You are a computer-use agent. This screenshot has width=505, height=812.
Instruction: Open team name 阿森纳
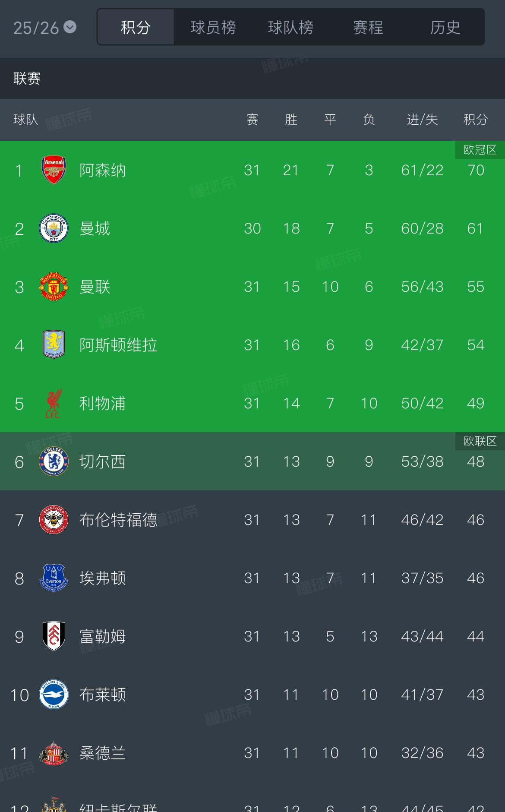click(x=103, y=170)
